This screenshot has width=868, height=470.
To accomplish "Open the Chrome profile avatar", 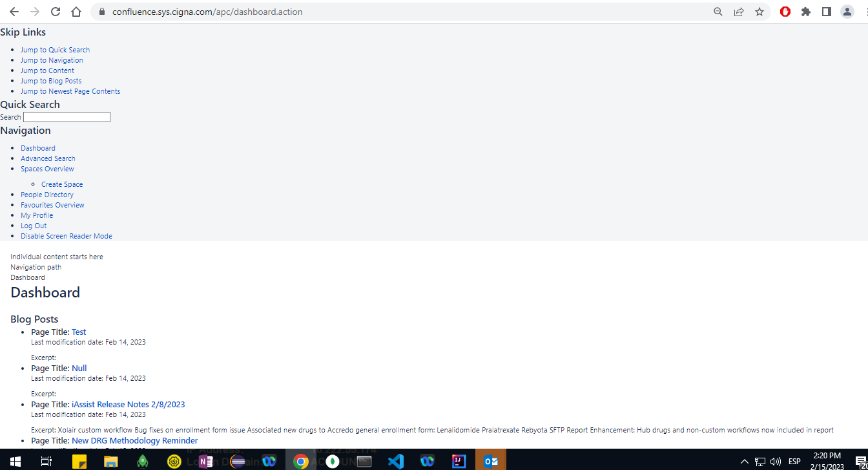I will pos(847,12).
